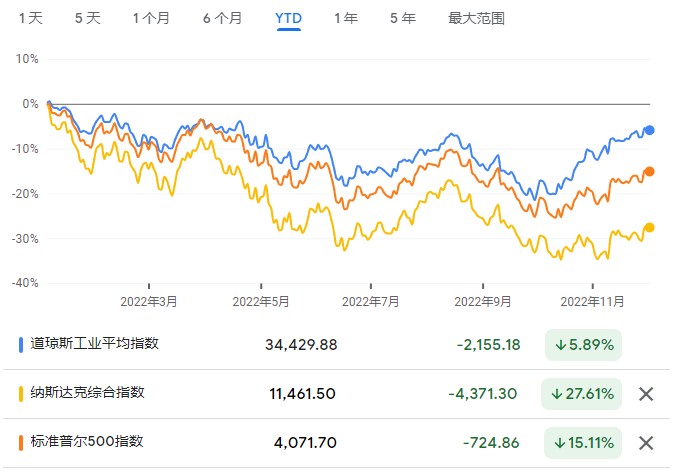Click the orange color bar beside 标准普尔500指数
This screenshot has height=474, width=674.
click(21, 443)
